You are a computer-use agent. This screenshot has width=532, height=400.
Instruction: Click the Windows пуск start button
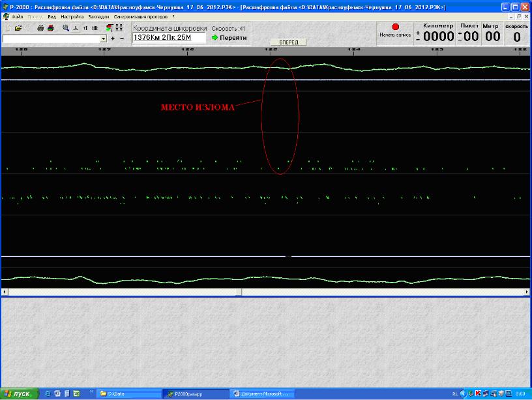point(20,393)
